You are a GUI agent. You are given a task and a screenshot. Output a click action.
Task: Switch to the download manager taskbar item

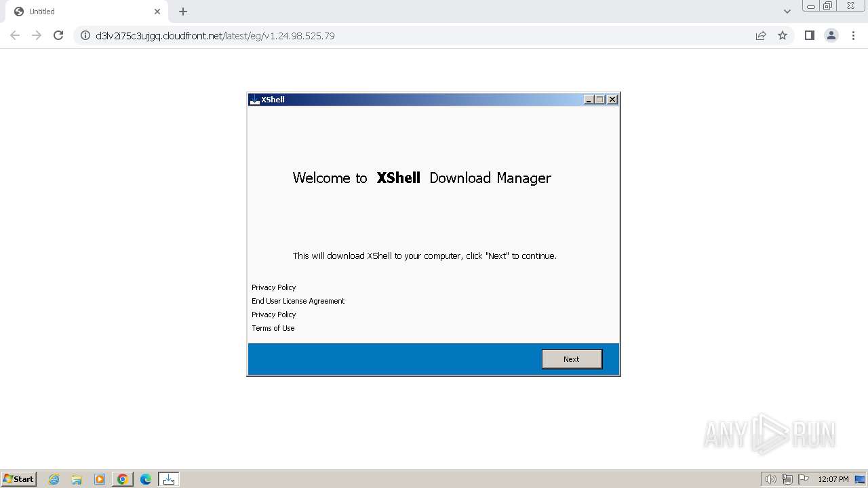click(169, 479)
